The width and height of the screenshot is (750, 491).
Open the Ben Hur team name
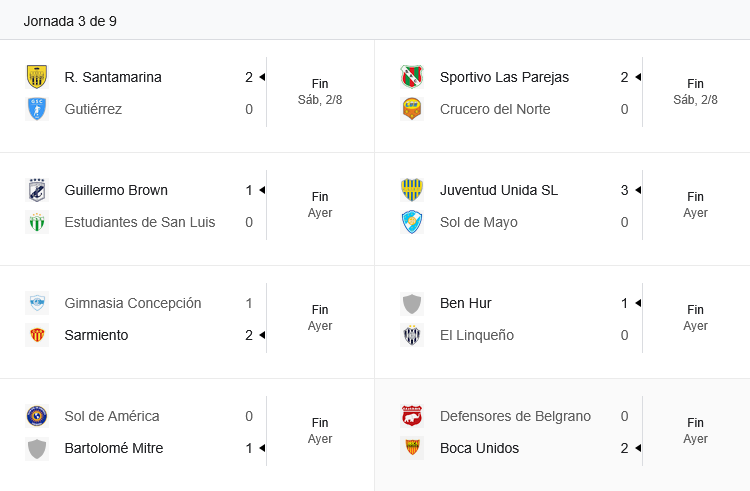click(466, 303)
